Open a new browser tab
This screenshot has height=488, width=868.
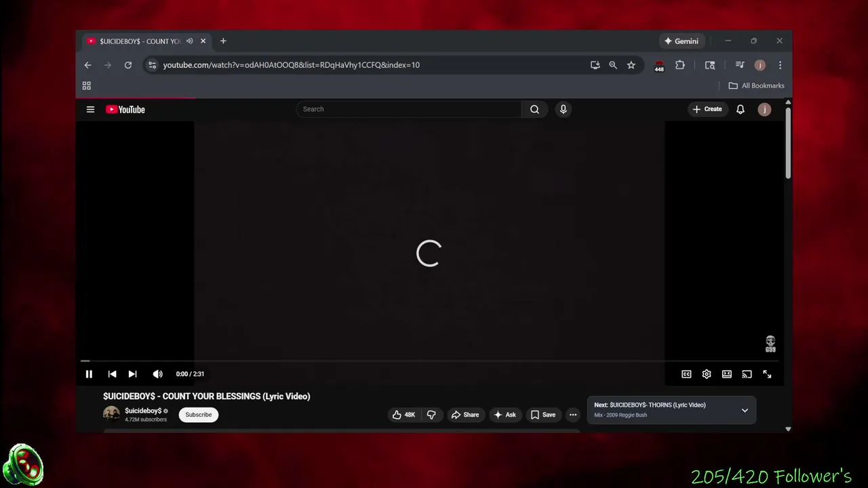[223, 41]
